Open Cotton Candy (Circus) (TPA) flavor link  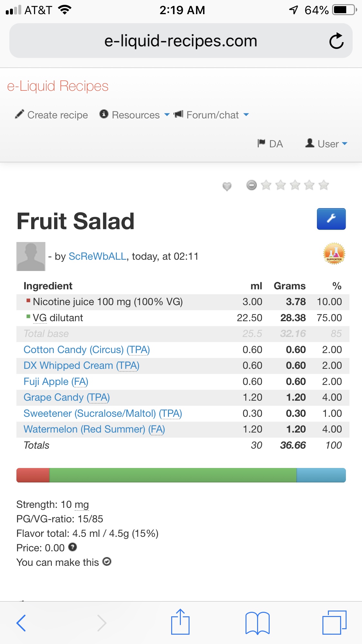point(87,350)
